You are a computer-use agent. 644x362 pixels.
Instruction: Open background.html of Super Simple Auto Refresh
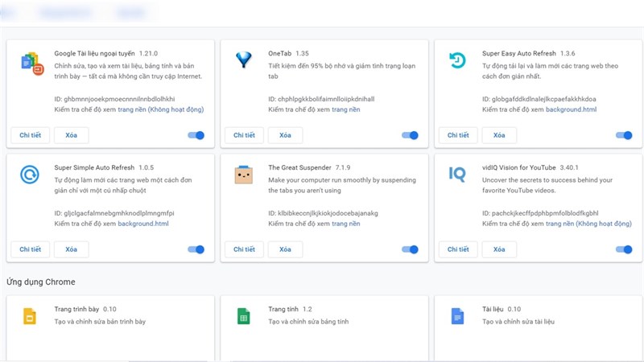tap(143, 224)
